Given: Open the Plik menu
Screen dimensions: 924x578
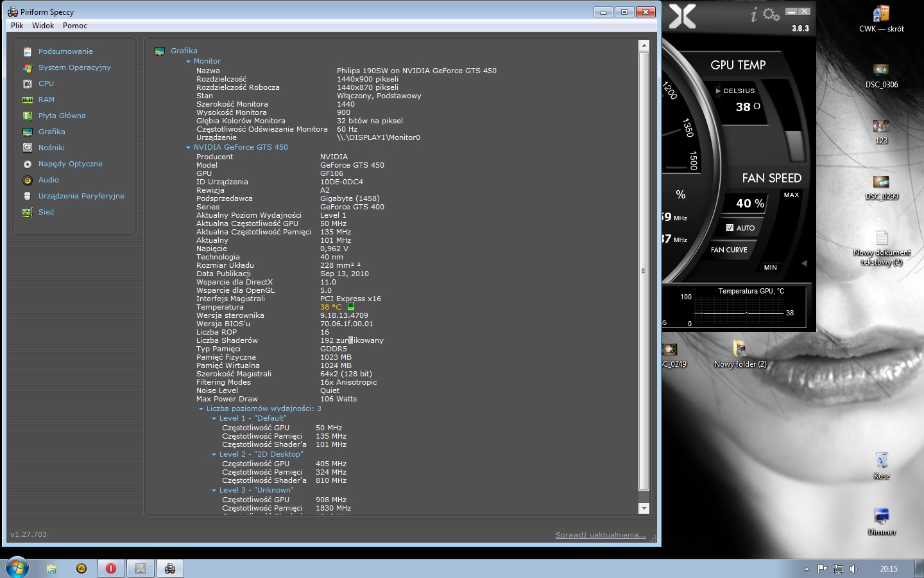Looking at the screenshot, I should (17, 26).
